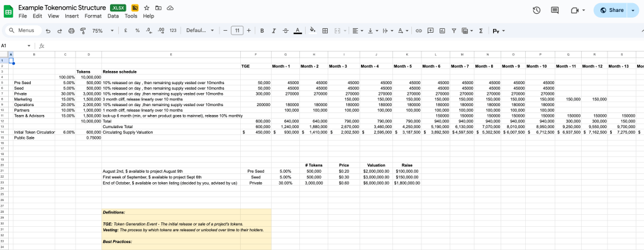Open the comments history panel
Screen dimensions: 644x250
[x=555, y=10]
